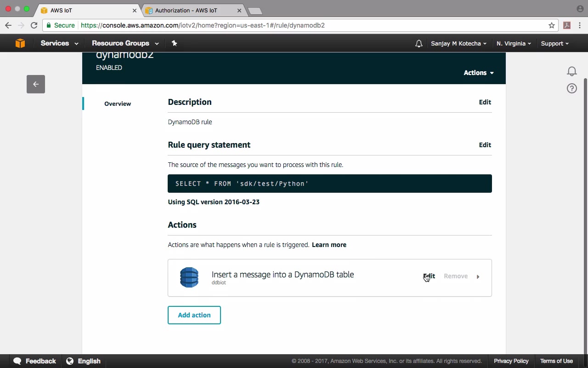Expand the Resource Groups dropdown
Screen dimensions: 588x368
(125, 43)
